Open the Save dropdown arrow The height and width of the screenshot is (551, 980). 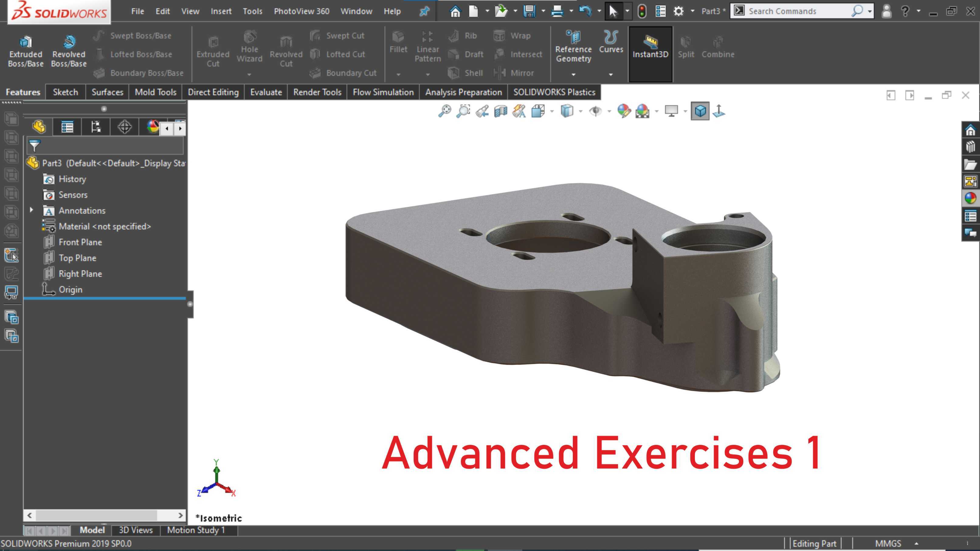(543, 11)
